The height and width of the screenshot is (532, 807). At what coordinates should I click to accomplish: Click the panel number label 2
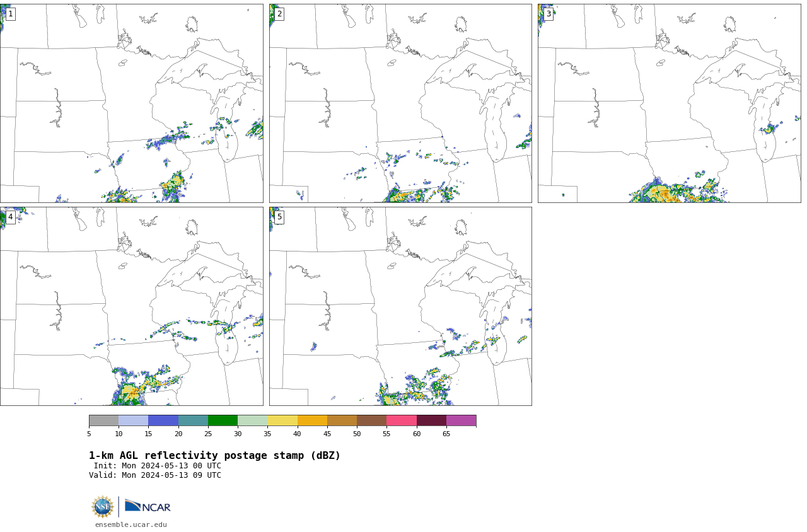point(279,14)
